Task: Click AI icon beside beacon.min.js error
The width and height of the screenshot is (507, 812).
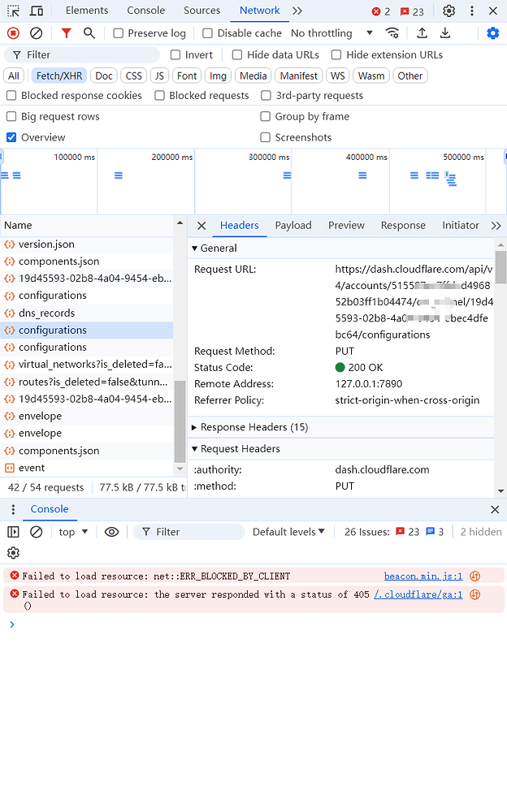Action: click(474, 576)
